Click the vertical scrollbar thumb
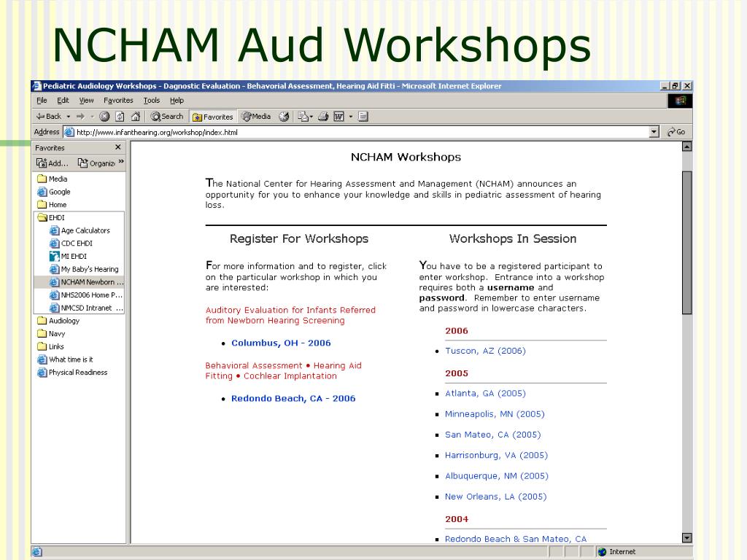Image resolution: width=747 pixels, height=560 pixels. pyautogui.click(x=686, y=242)
